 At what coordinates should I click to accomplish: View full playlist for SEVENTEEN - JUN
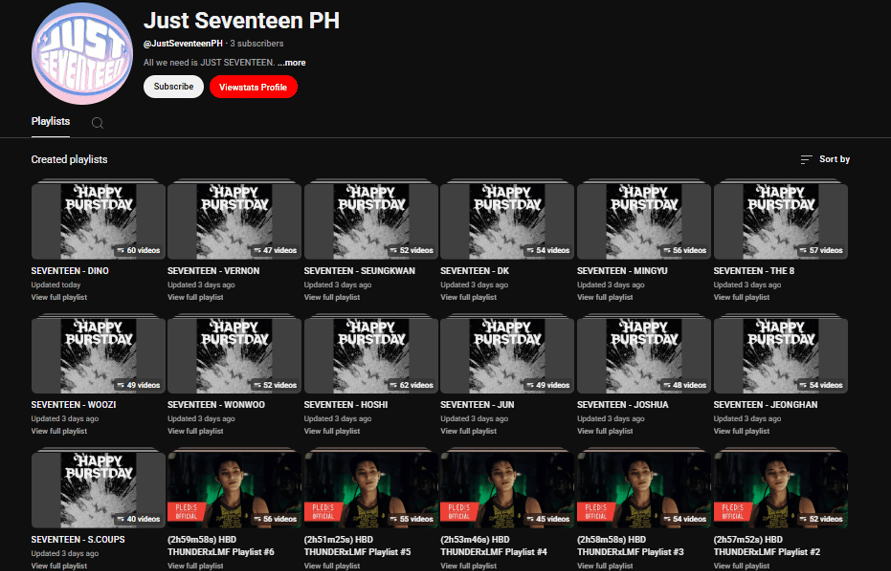(469, 431)
